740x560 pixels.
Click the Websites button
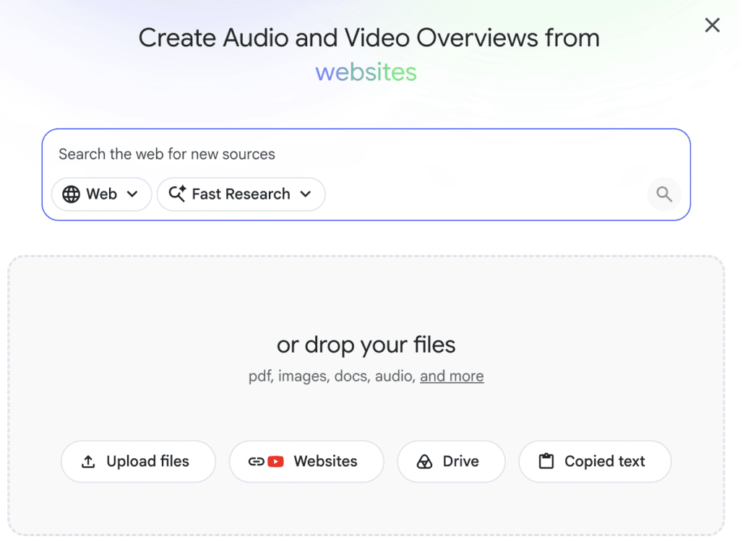(306, 462)
